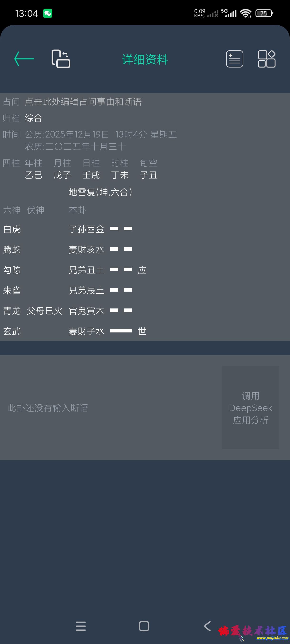Image resolution: width=290 pixels, height=644 pixels.
Task: Tap the copy/rotate screen icon
Action: click(61, 59)
